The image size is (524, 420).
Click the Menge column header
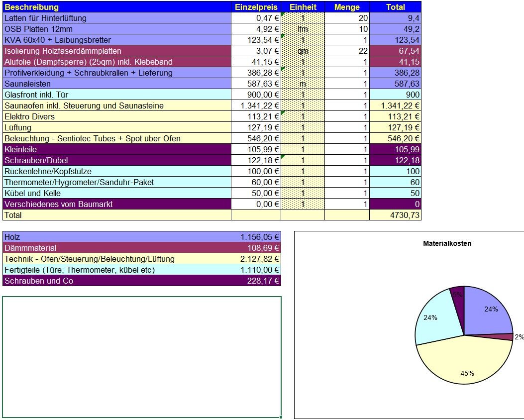coord(347,7)
